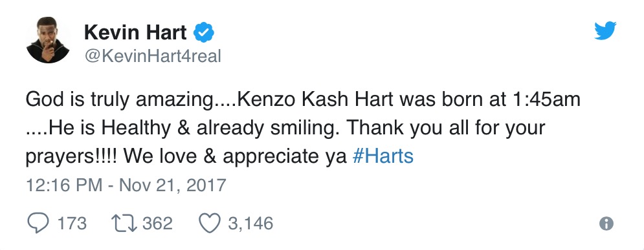Click the 173 reply count
644x250 pixels.
point(72,224)
